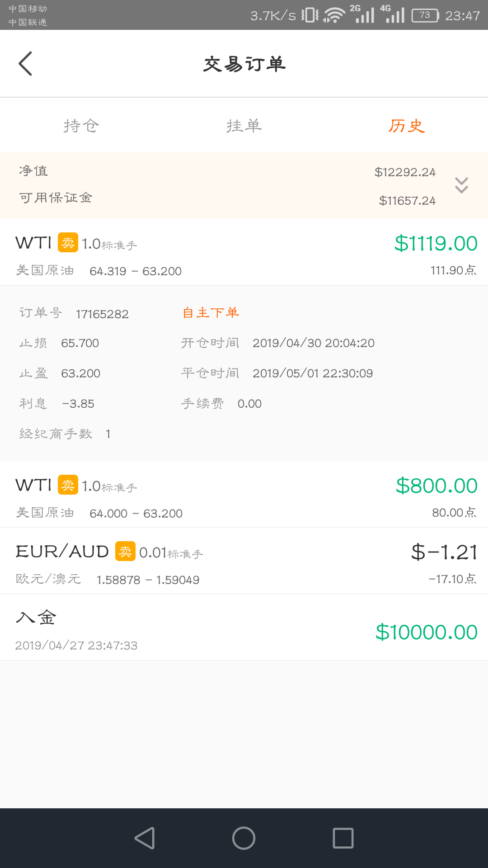Tap the battery indicator in status bar
Screen dimensions: 488x868
pos(425,16)
